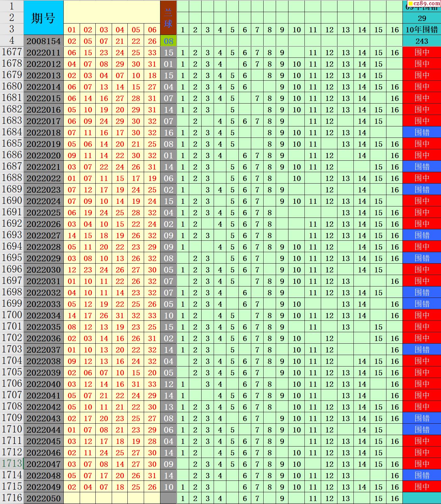Select the 围错 result in the 2022021 row
441x504 pixels.
422,167
